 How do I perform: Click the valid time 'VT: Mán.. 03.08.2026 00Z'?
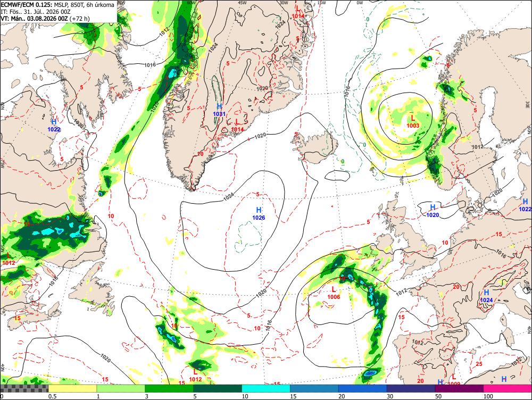pos(34,18)
